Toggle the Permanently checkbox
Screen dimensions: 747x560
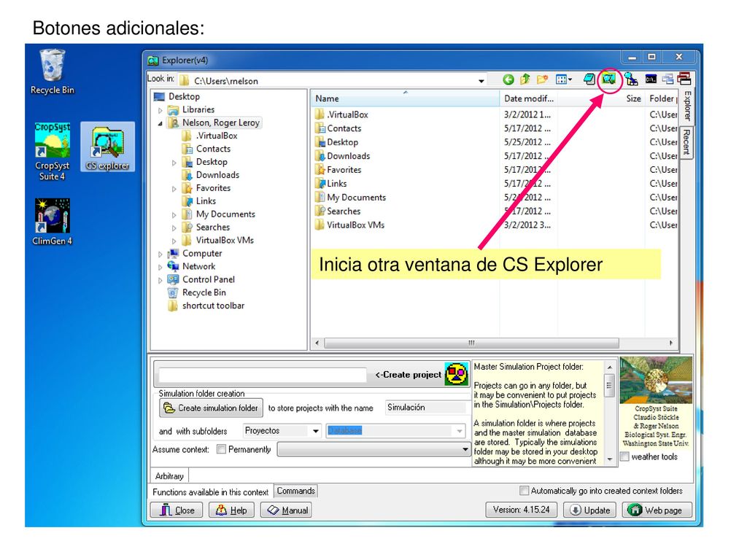[221, 449]
